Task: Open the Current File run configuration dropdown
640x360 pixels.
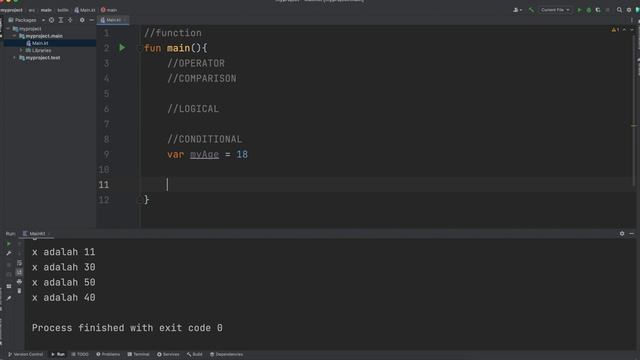Action: [555, 10]
